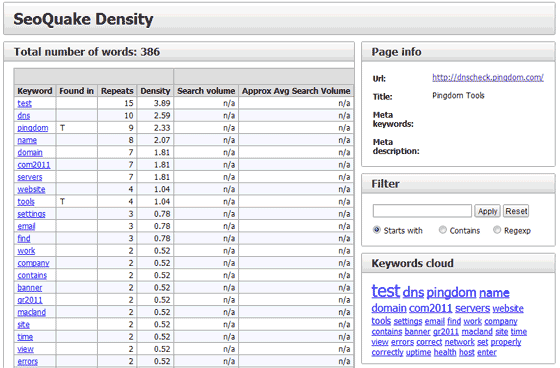Click 'correctly' in the Keywords cloud
This screenshot has height=368, width=560.
click(x=388, y=353)
